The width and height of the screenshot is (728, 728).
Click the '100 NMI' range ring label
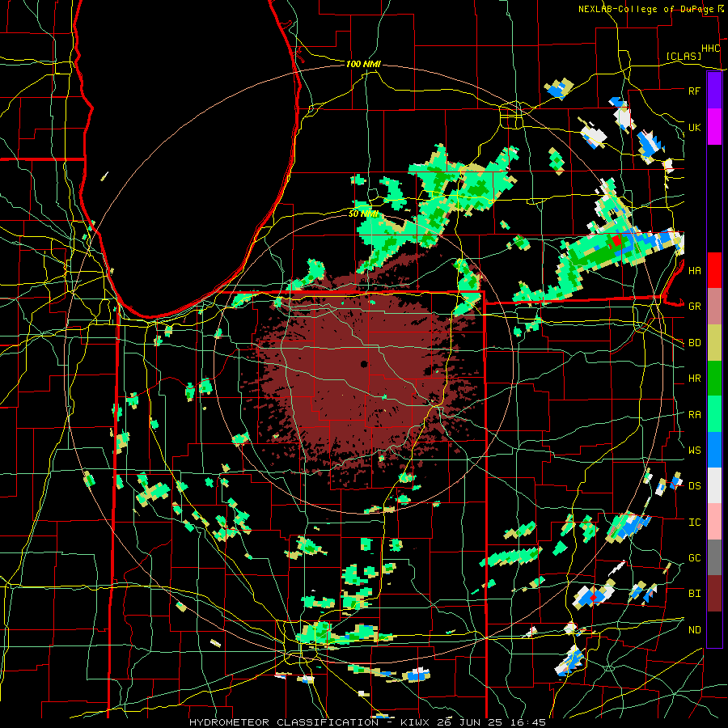pyautogui.click(x=363, y=64)
